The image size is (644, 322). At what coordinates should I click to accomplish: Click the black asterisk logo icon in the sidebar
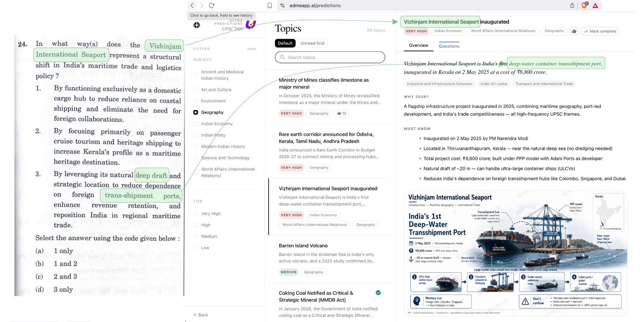(197, 25)
